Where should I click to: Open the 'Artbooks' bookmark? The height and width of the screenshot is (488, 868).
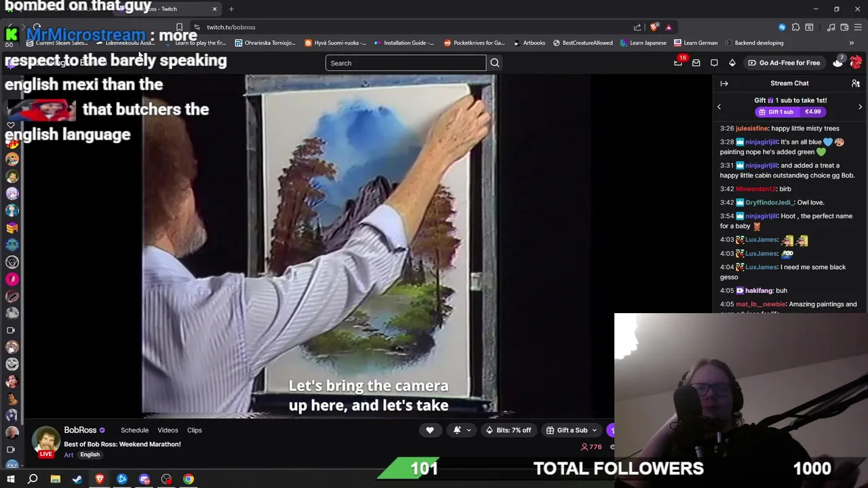pyautogui.click(x=529, y=43)
